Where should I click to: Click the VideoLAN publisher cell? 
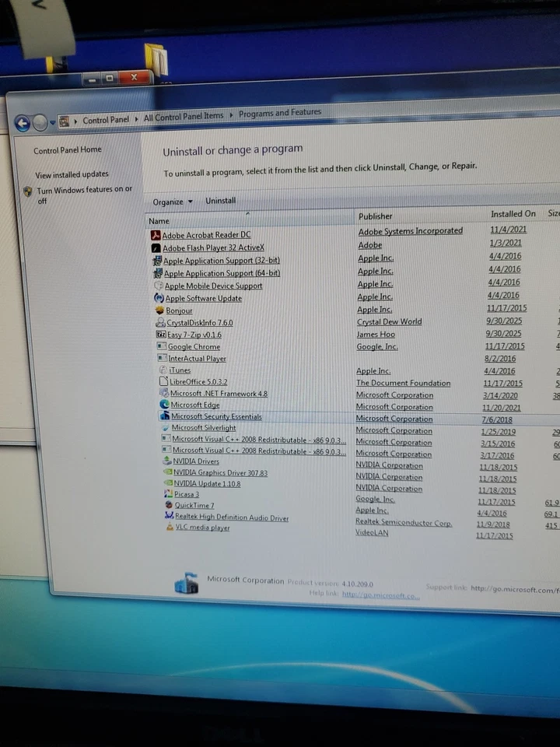[x=372, y=532]
